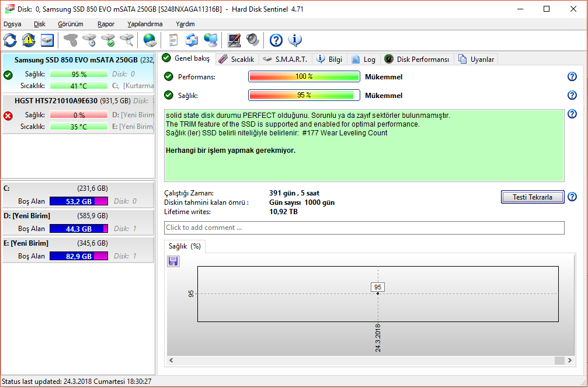Click the speaker sound toolbar icon
The image size is (588, 388).
click(253, 40)
